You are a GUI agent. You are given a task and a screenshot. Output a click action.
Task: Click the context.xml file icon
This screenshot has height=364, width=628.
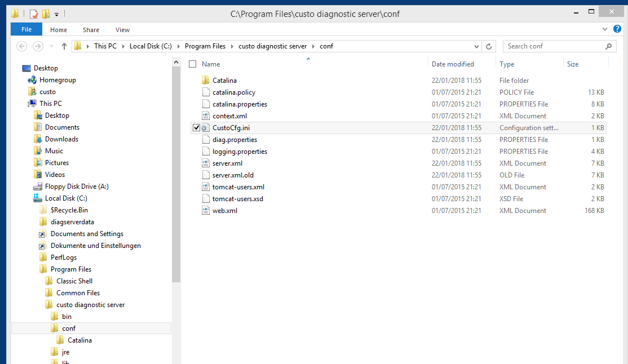(205, 116)
